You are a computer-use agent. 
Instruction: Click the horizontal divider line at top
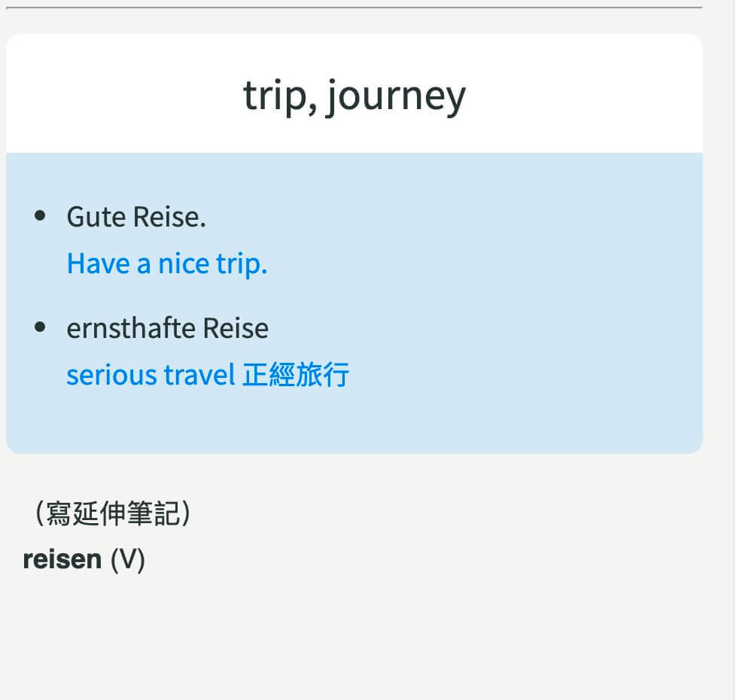pyautogui.click(x=354, y=8)
